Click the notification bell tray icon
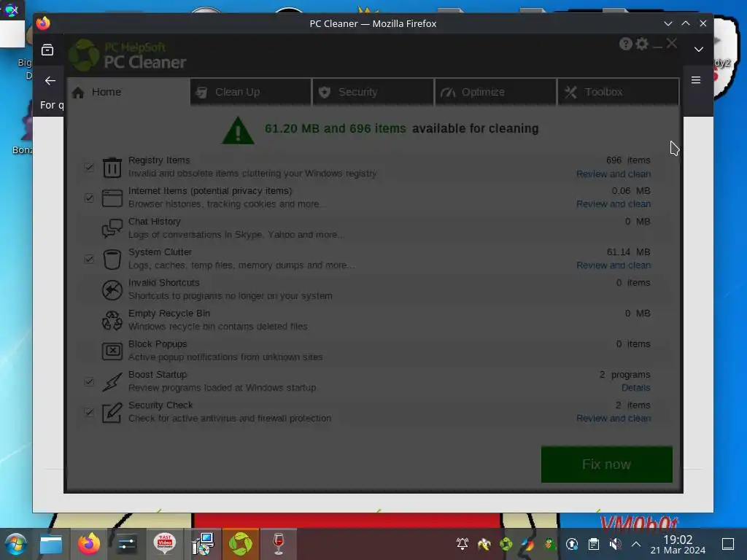 click(462, 544)
